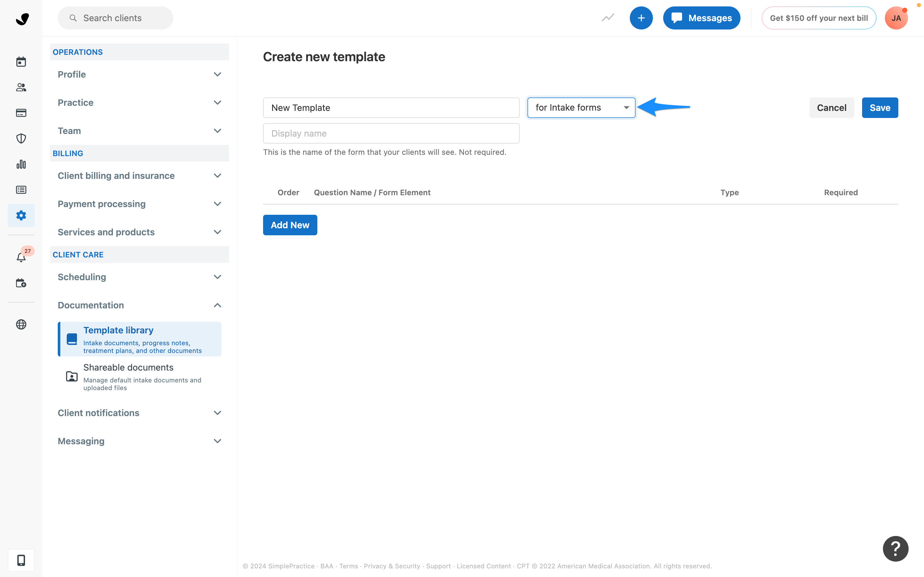Screen dimensions: 924x577
Task: Open the Billing card icon
Action: [x=21, y=113]
